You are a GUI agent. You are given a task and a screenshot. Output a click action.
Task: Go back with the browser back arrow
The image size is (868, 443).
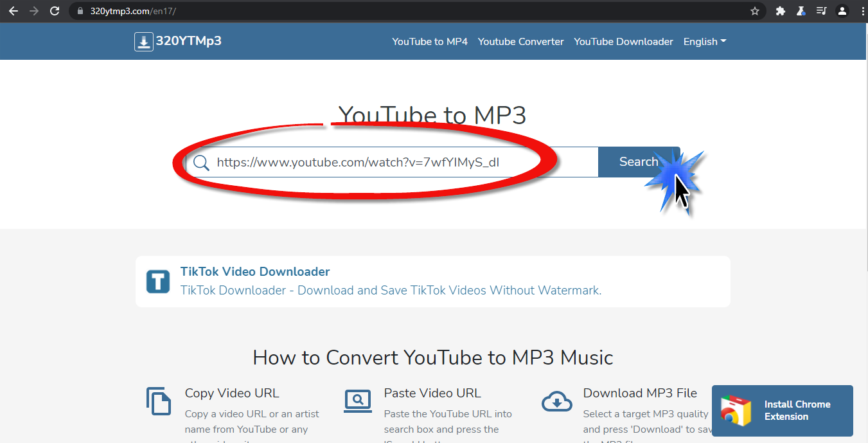point(13,11)
